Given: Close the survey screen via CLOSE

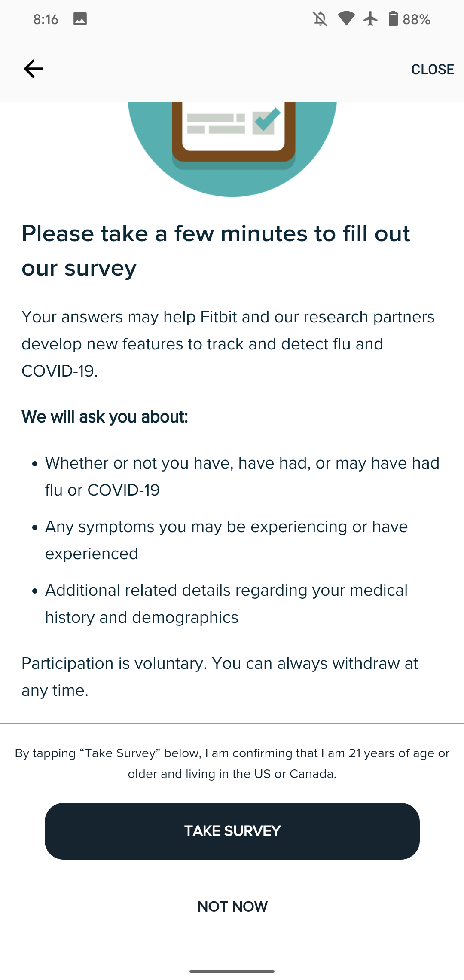Looking at the screenshot, I should click(432, 69).
